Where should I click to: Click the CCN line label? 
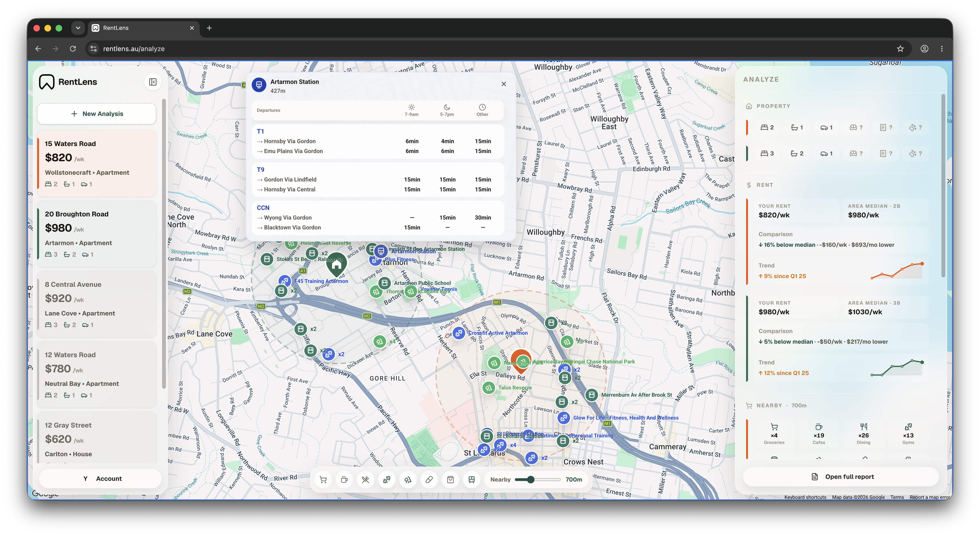263,208
